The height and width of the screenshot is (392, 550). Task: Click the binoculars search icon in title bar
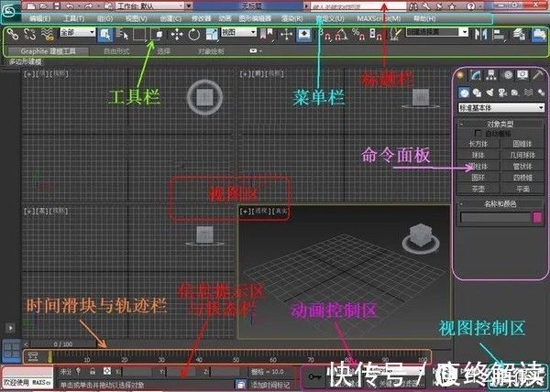(x=413, y=6)
